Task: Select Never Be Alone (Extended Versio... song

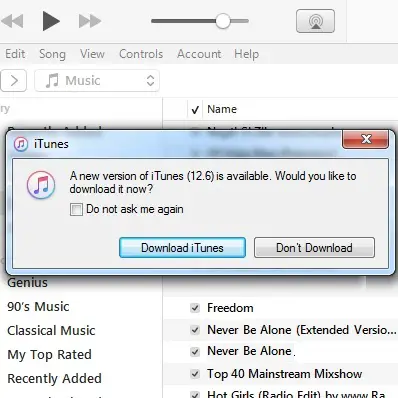Action: click(x=302, y=330)
